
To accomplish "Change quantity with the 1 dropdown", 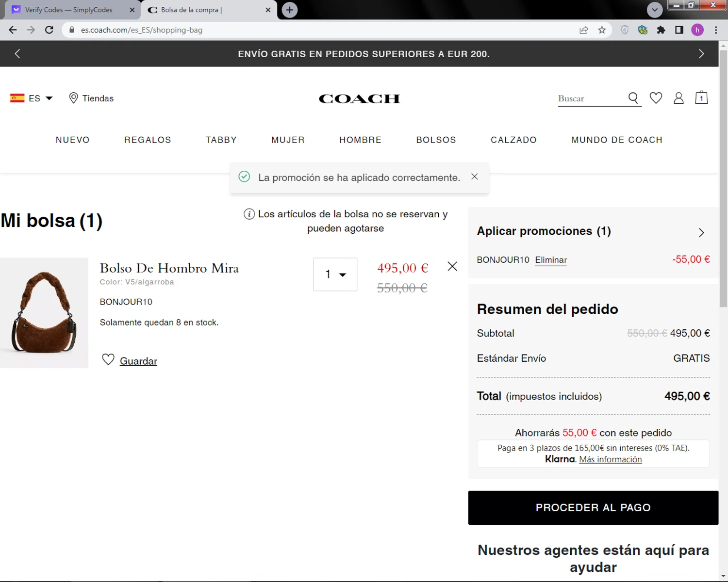I will [335, 275].
